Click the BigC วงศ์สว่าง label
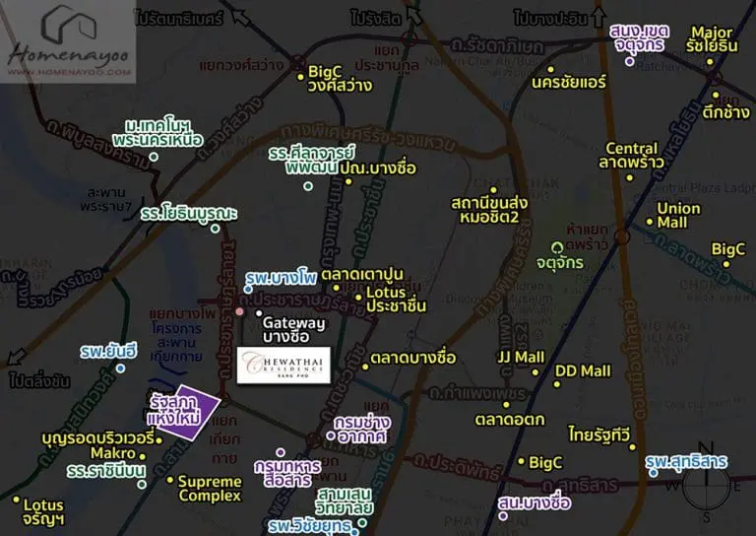 340,79
